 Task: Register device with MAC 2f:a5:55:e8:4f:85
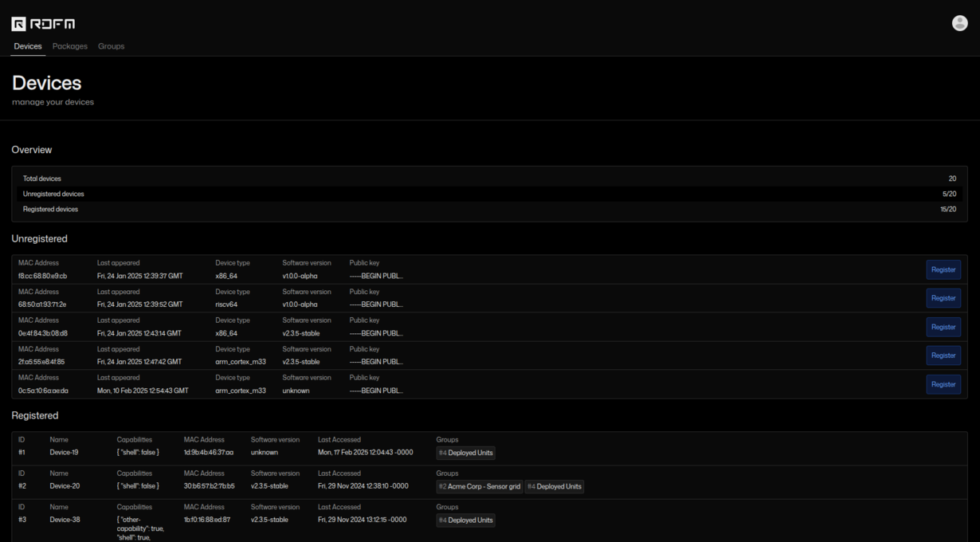point(943,355)
